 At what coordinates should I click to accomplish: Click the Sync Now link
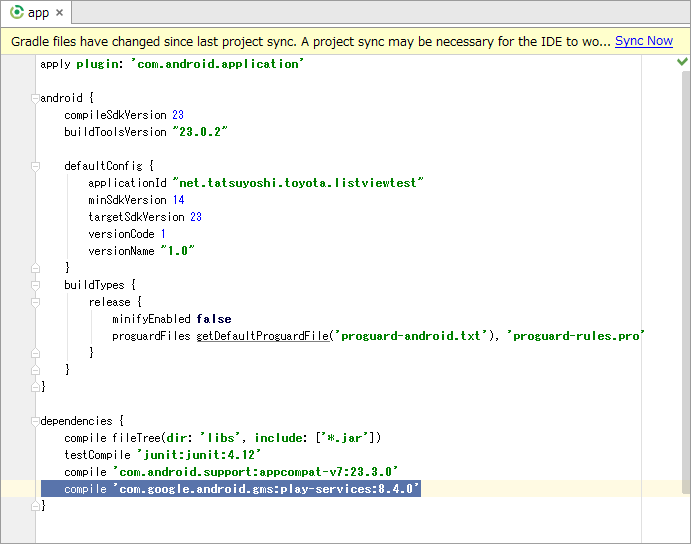coord(643,41)
